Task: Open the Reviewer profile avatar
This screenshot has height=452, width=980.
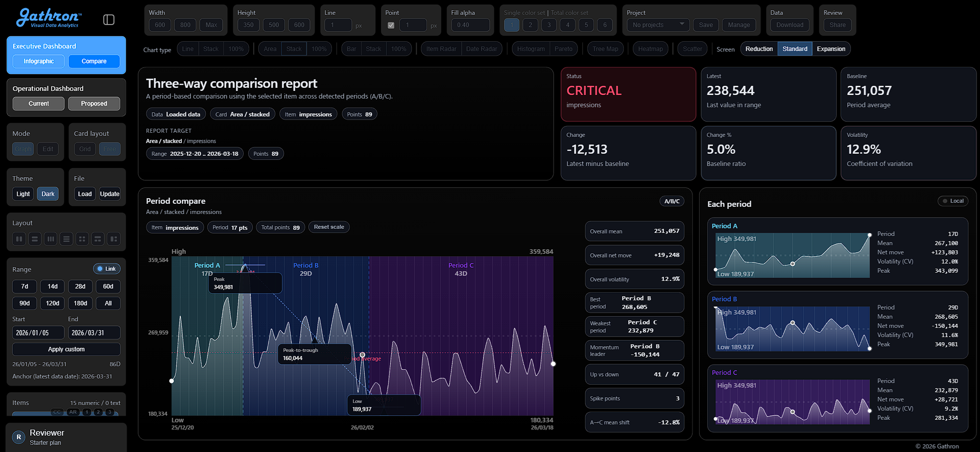Action: (x=18, y=437)
